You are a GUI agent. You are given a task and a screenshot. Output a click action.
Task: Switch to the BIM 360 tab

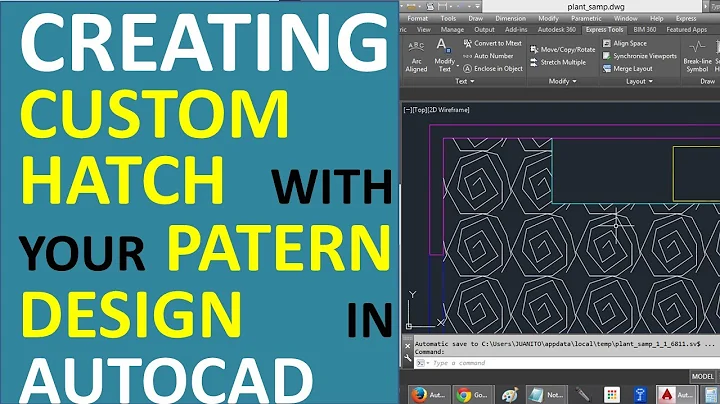pyautogui.click(x=645, y=29)
